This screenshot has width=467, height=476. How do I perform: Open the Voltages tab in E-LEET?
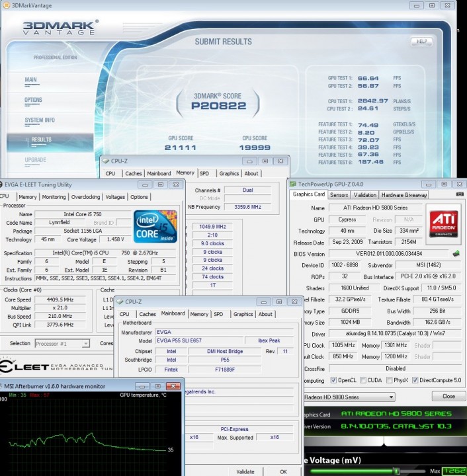[115, 197]
